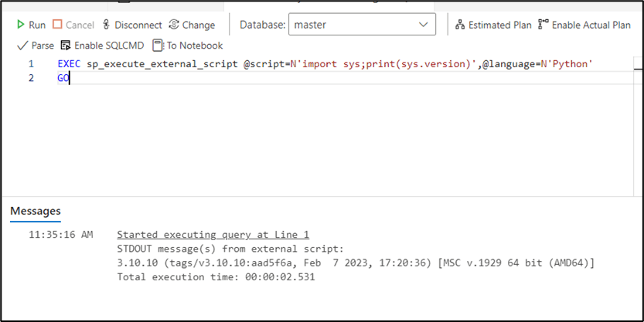Image resolution: width=644 pixels, height=322 pixels.
Task: Switch to the Messages tab
Action: 35,210
